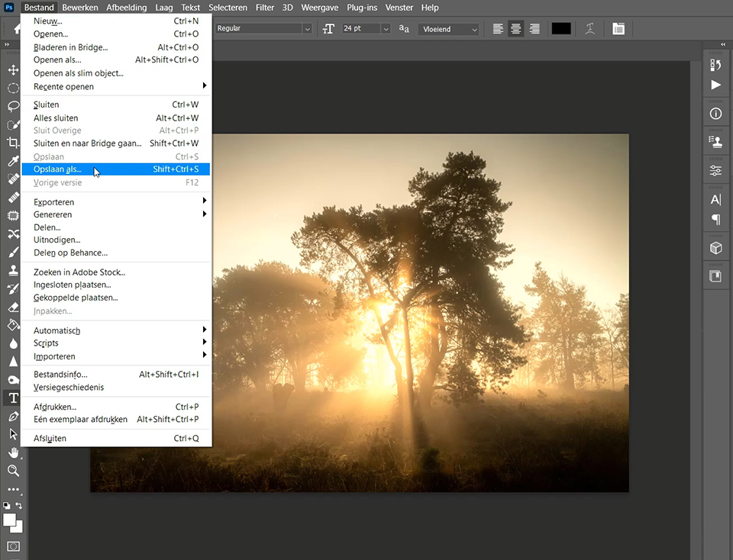Select the Hand tool
Image resolution: width=733 pixels, height=560 pixels.
pyautogui.click(x=13, y=452)
